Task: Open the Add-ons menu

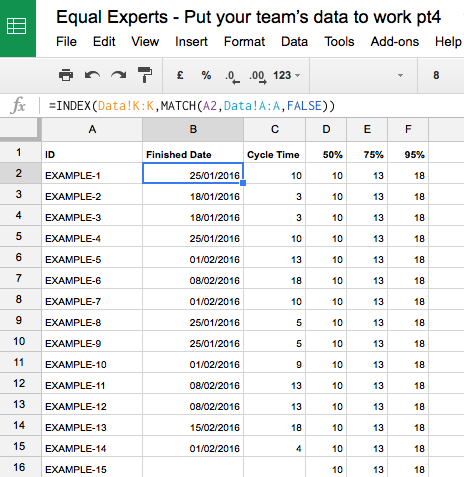Action: click(395, 42)
